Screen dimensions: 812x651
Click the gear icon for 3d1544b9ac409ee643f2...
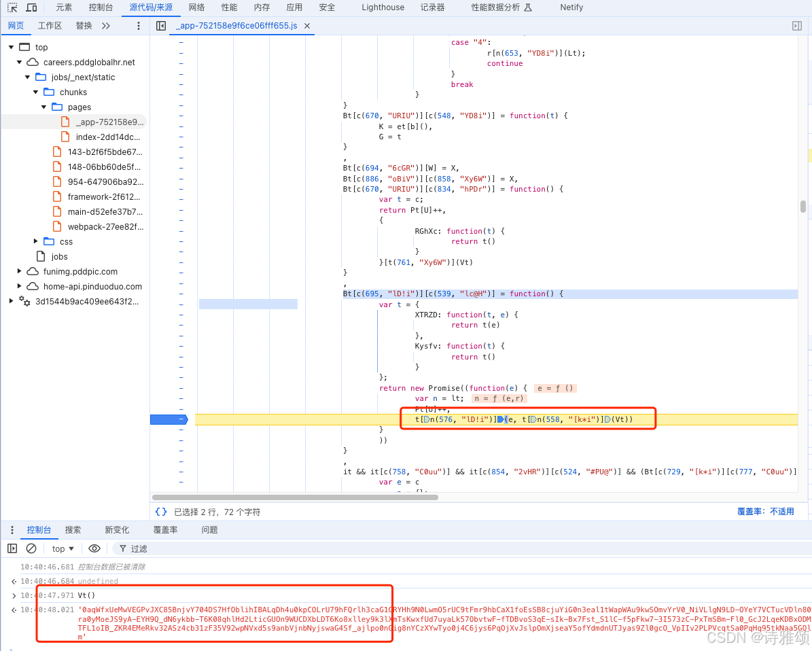24,301
